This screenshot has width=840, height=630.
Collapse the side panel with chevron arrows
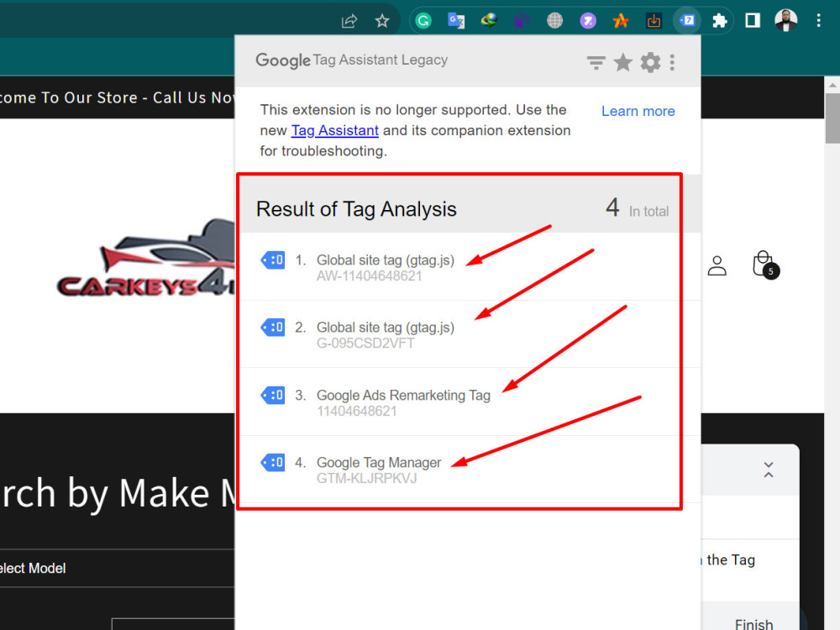pos(769,470)
